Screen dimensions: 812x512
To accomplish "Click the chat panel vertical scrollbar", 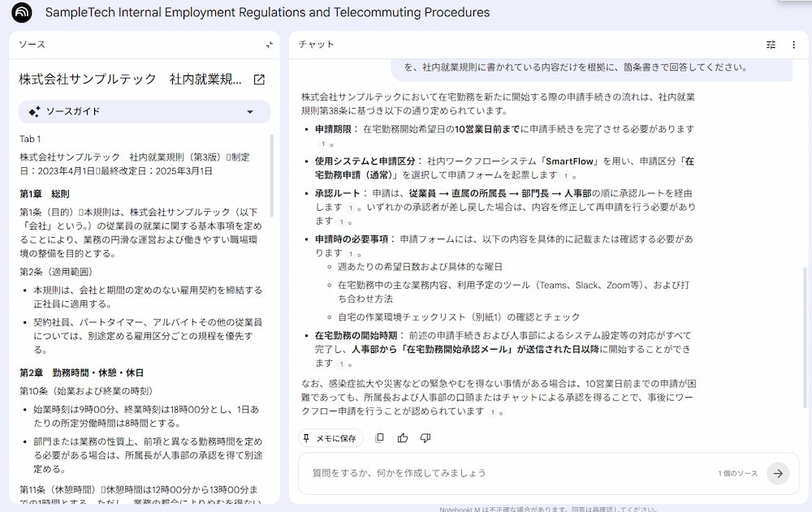I will [x=804, y=337].
